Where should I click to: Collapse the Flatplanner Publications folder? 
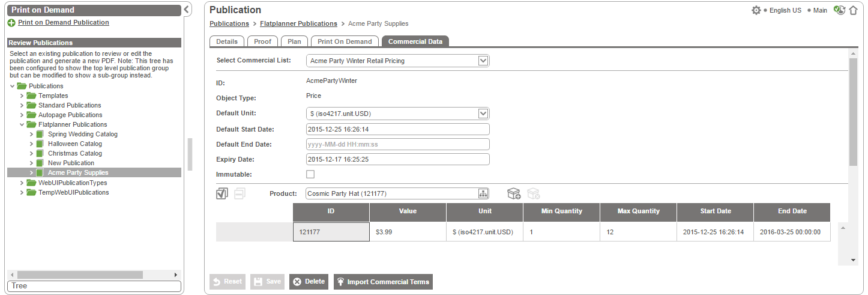(x=22, y=124)
